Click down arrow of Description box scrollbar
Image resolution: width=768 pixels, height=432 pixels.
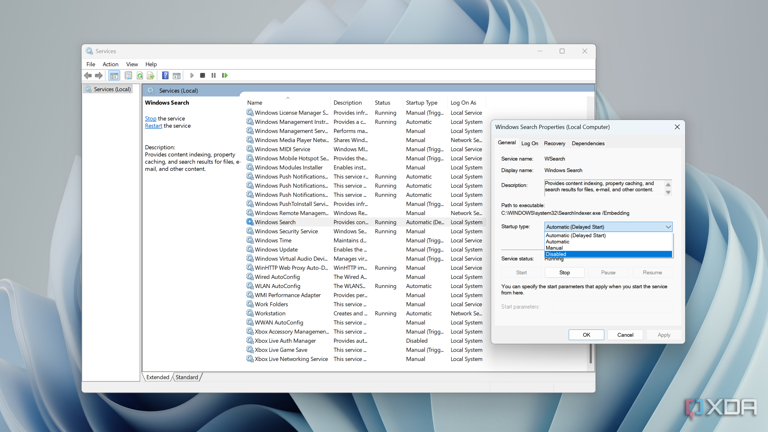tap(668, 192)
